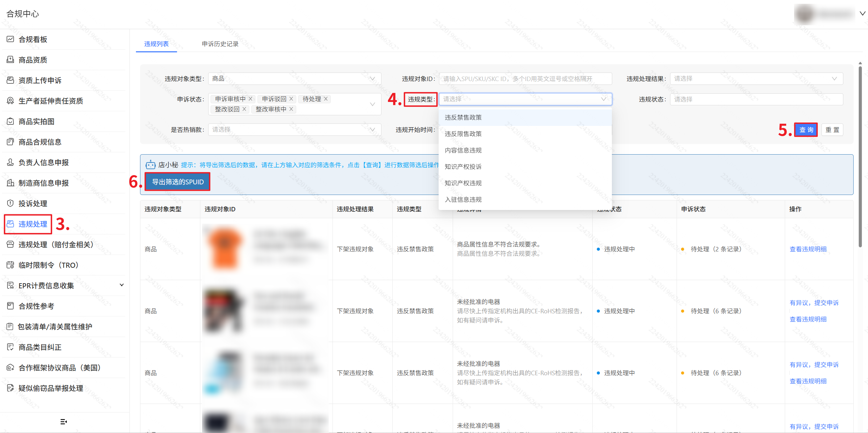This screenshot has height=433, width=868.
Task: Click the 疑似偷窃品举报处理 icon
Action: point(10,388)
